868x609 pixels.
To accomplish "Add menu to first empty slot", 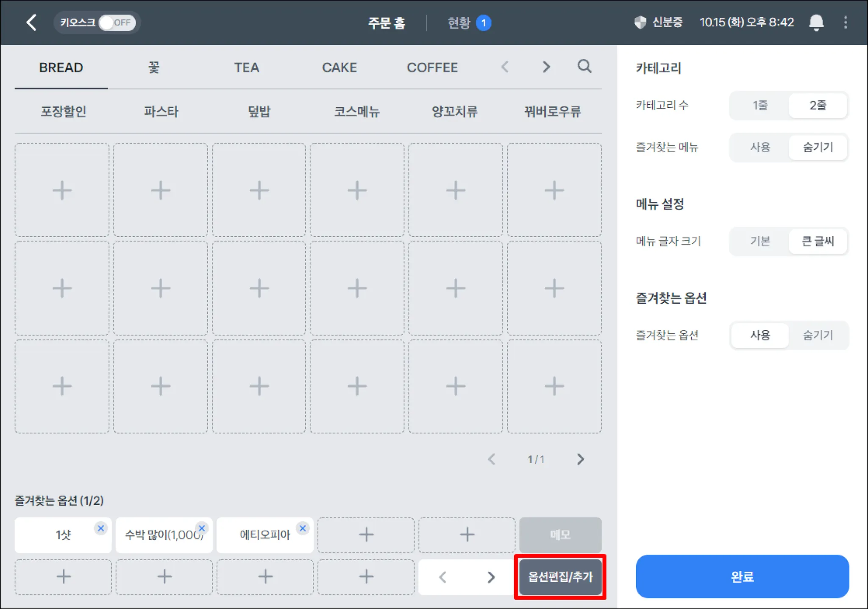I will [x=62, y=190].
